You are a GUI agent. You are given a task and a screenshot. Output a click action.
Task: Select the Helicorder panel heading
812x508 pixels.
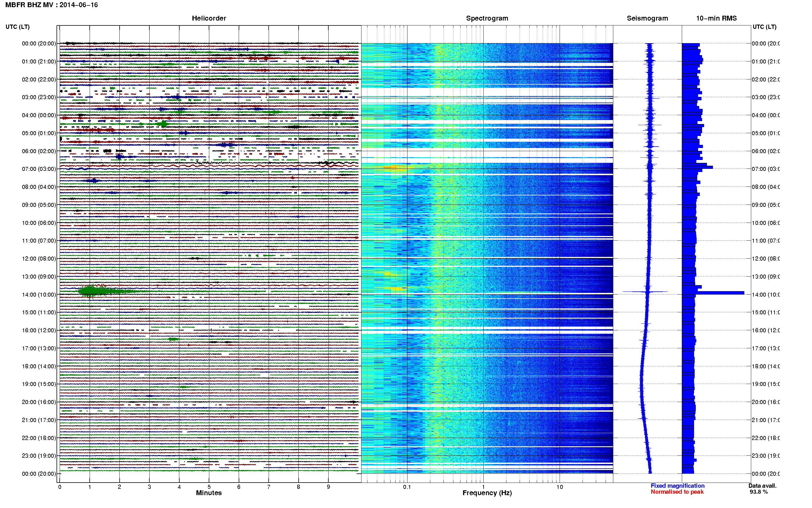coord(209,18)
